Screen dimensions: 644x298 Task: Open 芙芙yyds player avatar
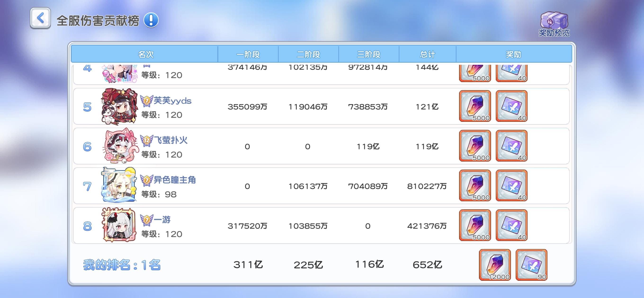coord(120,106)
